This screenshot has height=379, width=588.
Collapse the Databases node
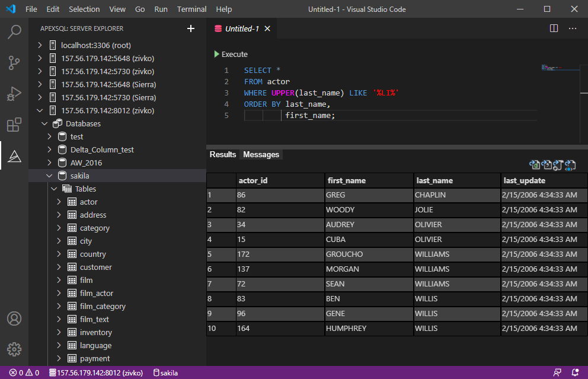pos(44,123)
